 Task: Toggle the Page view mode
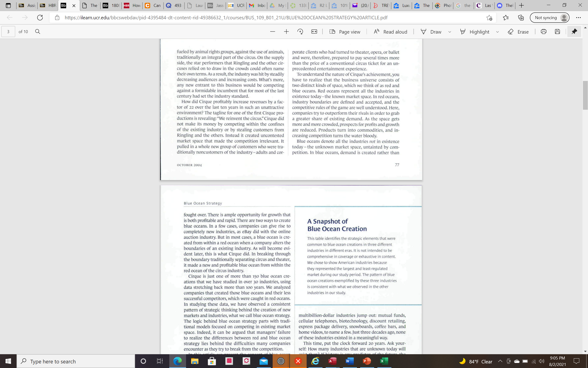point(345,32)
